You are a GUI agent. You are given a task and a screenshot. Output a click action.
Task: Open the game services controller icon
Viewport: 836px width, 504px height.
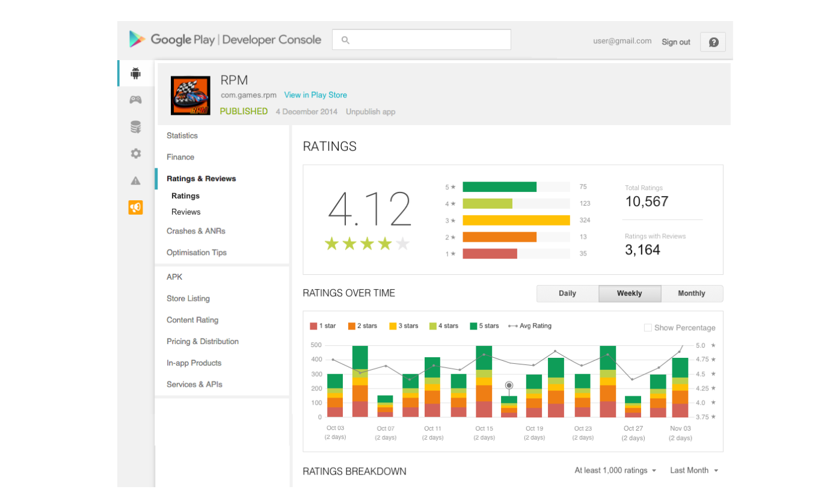tap(135, 100)
